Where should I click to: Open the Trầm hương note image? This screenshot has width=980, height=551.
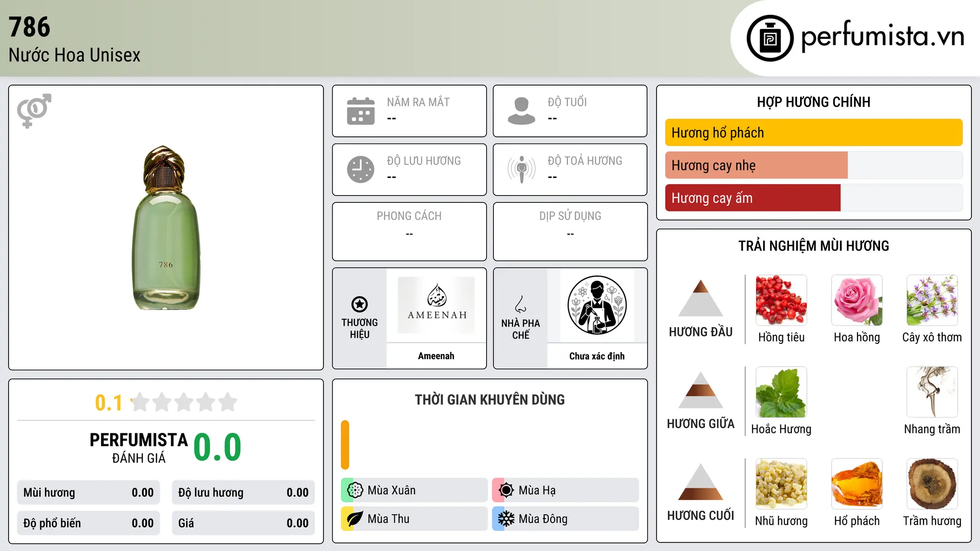pos(932,484)
